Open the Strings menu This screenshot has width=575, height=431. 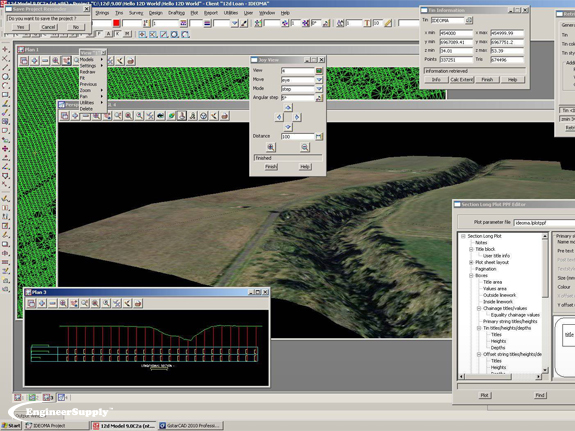coord(102,13)
